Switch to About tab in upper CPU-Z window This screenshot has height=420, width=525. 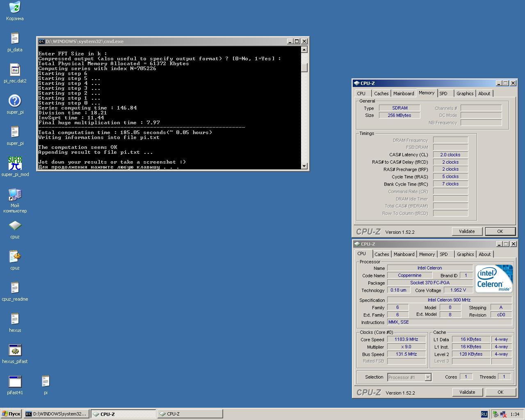[x=484, y=94]
